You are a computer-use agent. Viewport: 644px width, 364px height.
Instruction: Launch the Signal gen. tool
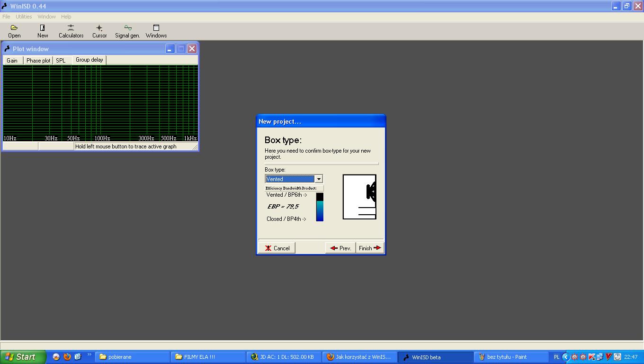[x=127, y=31]
